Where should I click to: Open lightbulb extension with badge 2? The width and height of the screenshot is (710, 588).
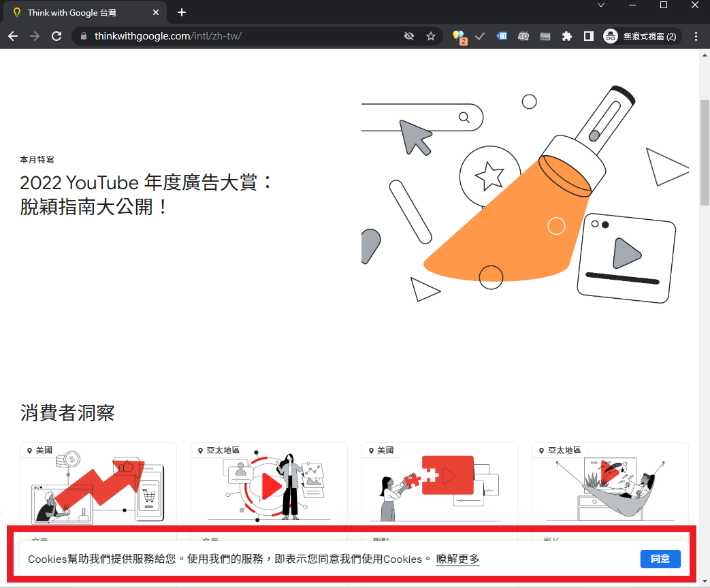459,37
